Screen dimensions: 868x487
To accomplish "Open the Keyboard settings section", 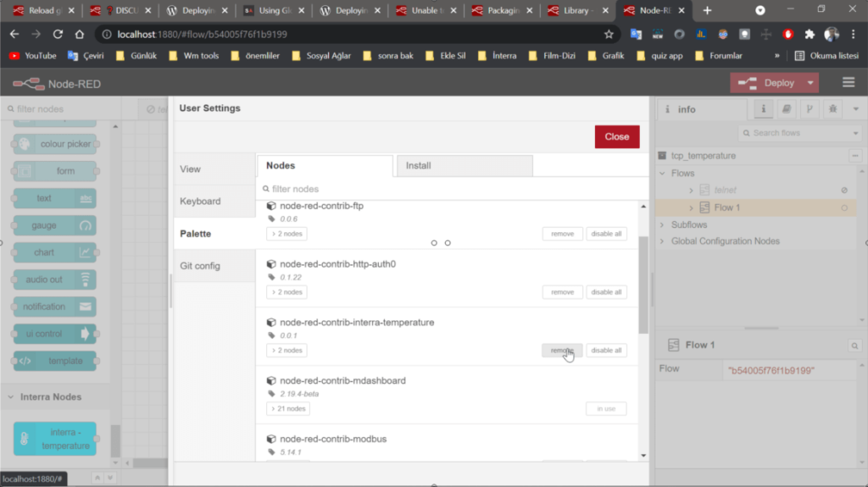I will [x=214, y=201].
